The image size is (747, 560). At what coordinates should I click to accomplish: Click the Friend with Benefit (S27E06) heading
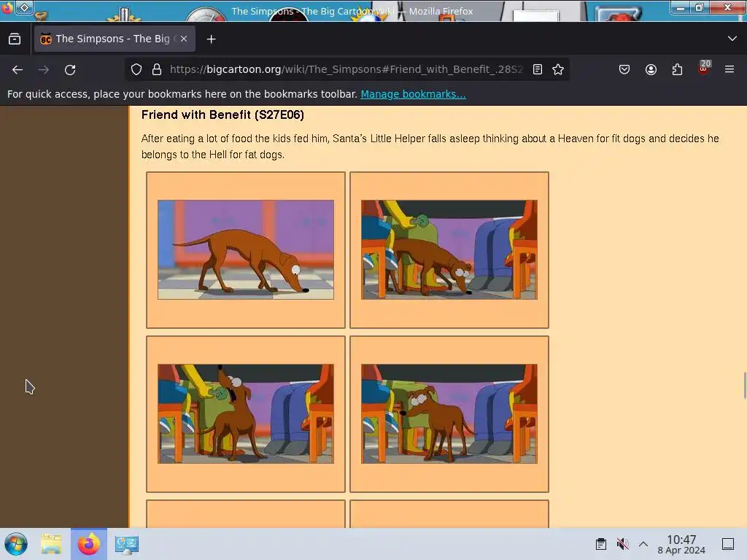point(222,114)
